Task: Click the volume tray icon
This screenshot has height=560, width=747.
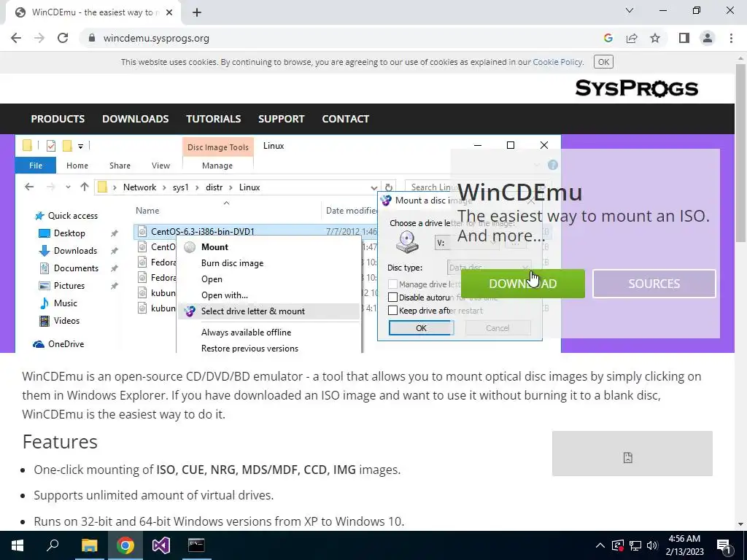Action: point(652,545)
